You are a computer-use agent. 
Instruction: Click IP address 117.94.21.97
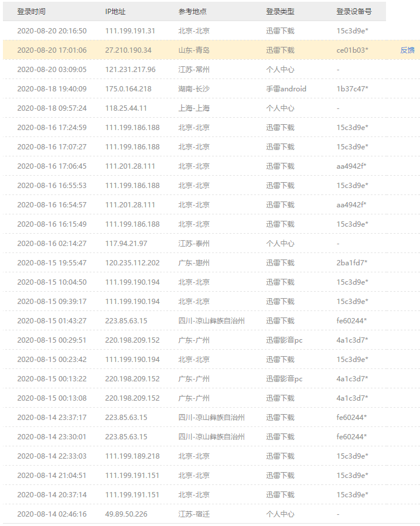pyautogui.click(x=126, y=244)
